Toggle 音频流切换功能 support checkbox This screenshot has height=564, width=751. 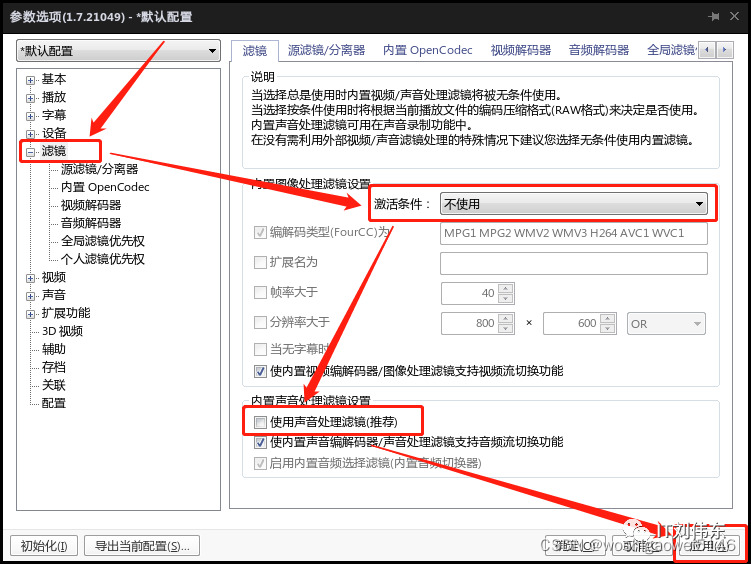(x=260, y=442)
